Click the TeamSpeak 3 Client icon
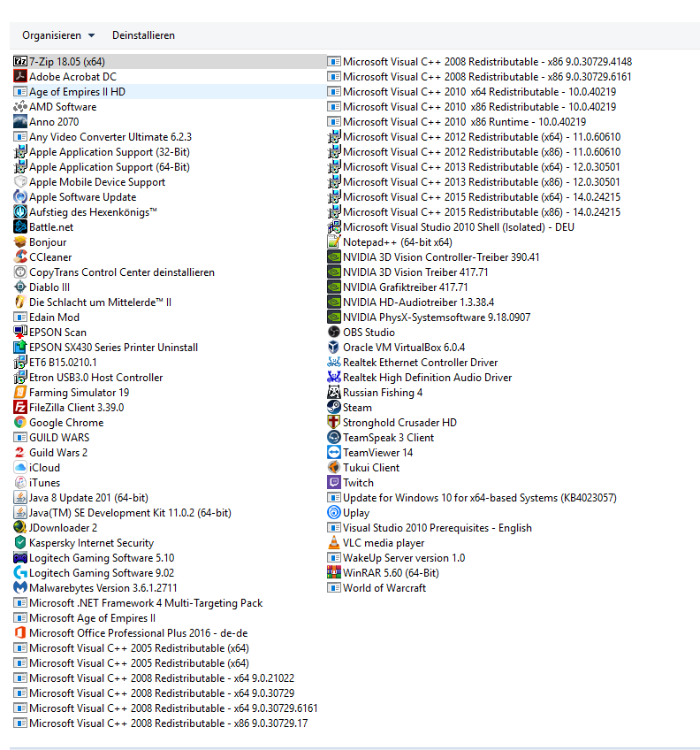The height and width of the screenshot is (750, 700). (x=334, y=437)
